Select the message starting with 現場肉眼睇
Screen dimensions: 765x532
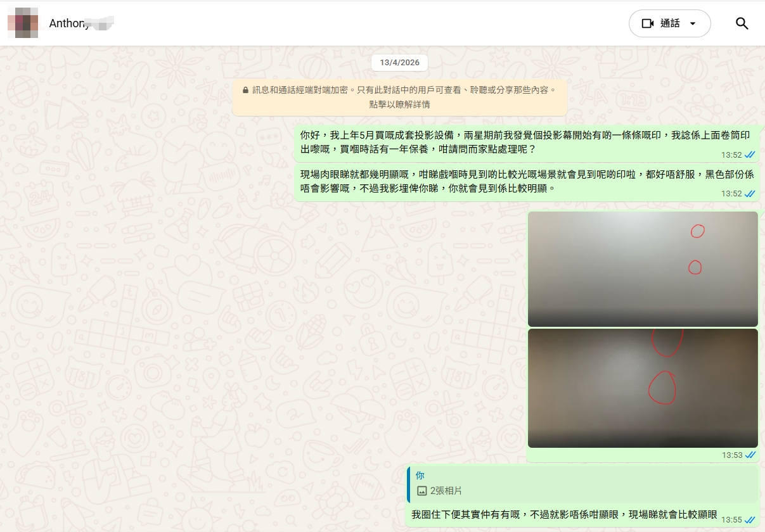[507, 181]
